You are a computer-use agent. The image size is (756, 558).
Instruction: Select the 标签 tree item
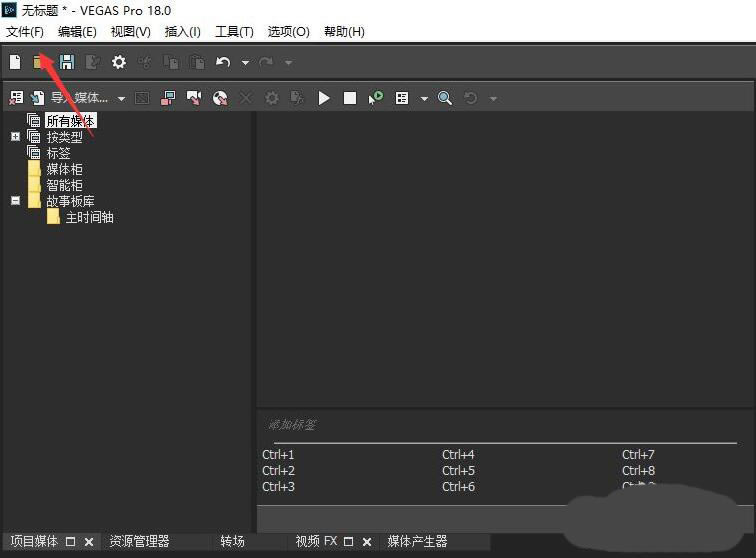[x=58, y=153]
